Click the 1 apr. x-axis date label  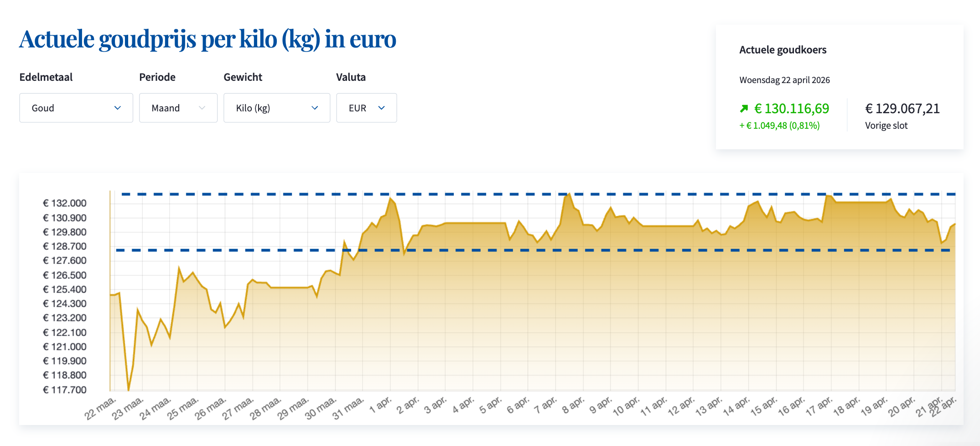[x=380, y=405]
